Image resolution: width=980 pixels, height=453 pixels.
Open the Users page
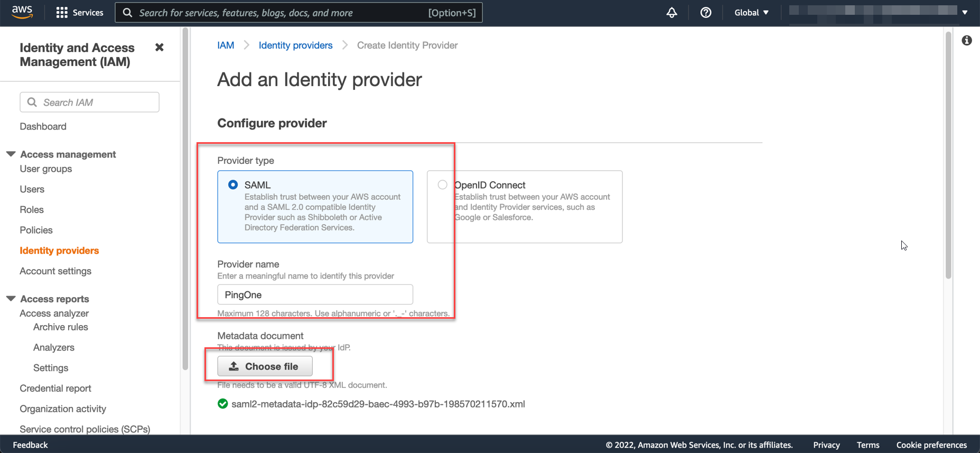pyautogui.click(x=32, y=189)
